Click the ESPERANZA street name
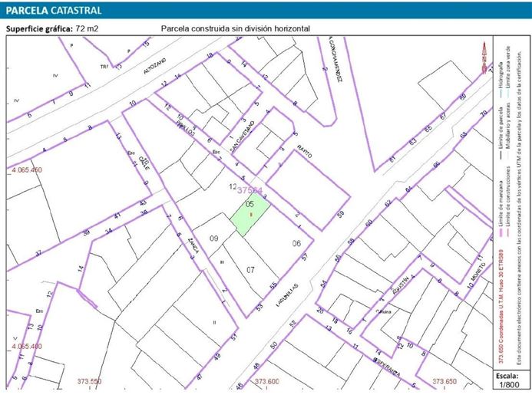Screen dimensions: 532x408 (386, 367)
